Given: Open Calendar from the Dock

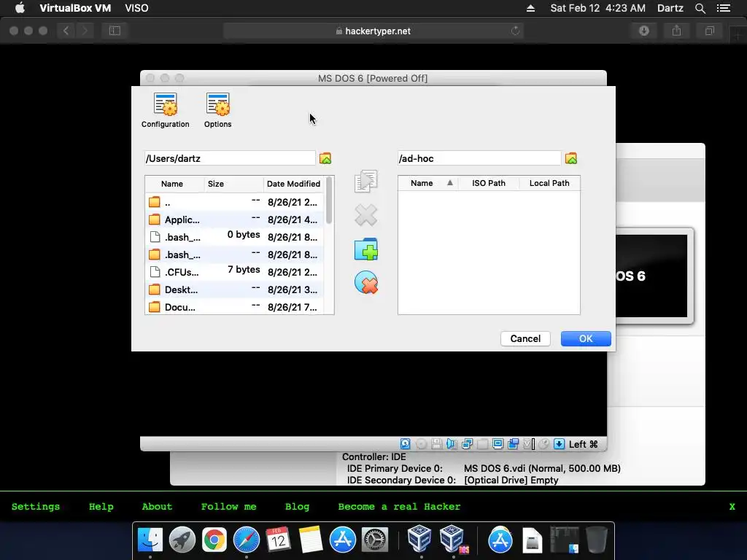Looking at the screenshot, I should tap(278, 540).
